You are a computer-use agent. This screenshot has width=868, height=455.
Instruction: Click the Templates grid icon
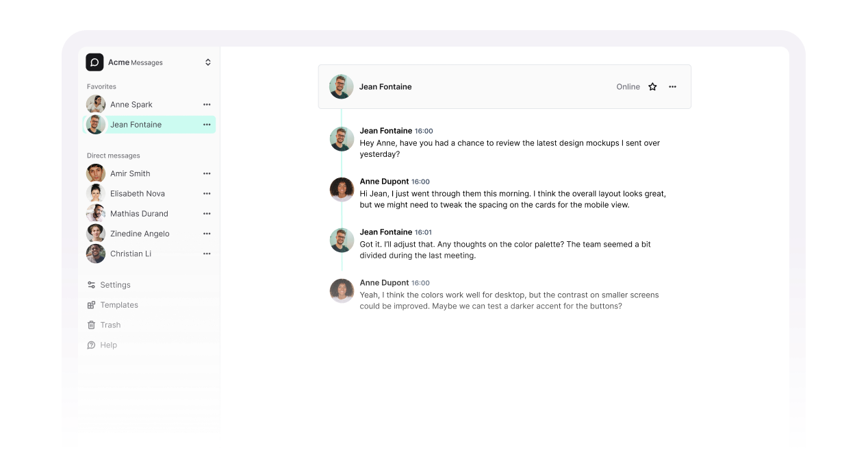tap(91, 305)
